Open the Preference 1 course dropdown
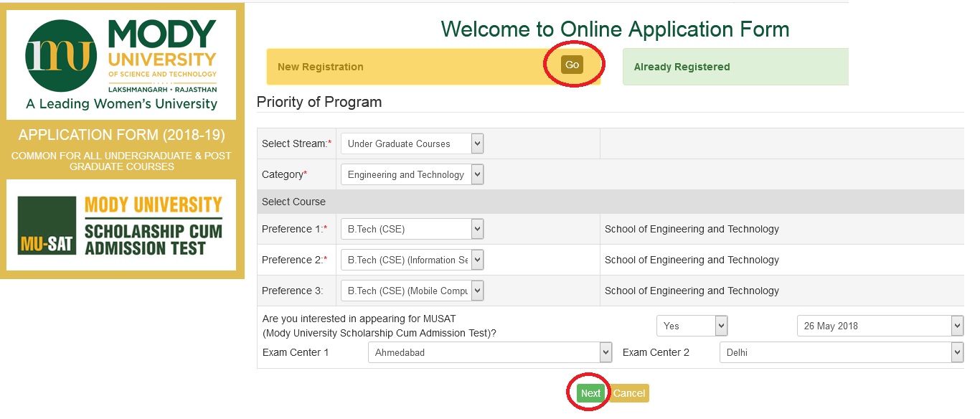 412,230
